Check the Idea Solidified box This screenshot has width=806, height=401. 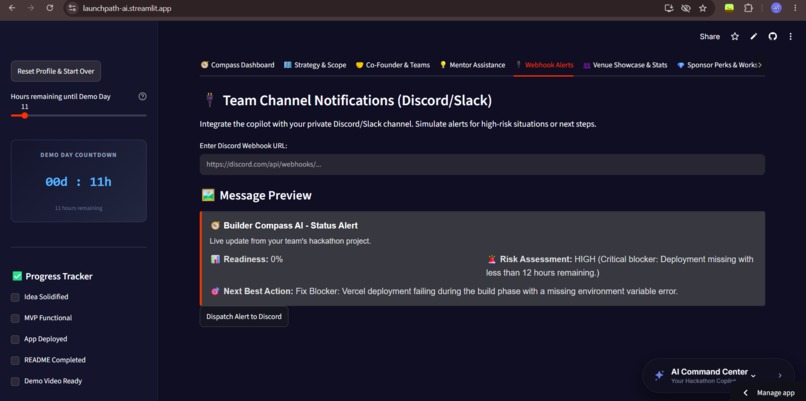click(15, 297)
